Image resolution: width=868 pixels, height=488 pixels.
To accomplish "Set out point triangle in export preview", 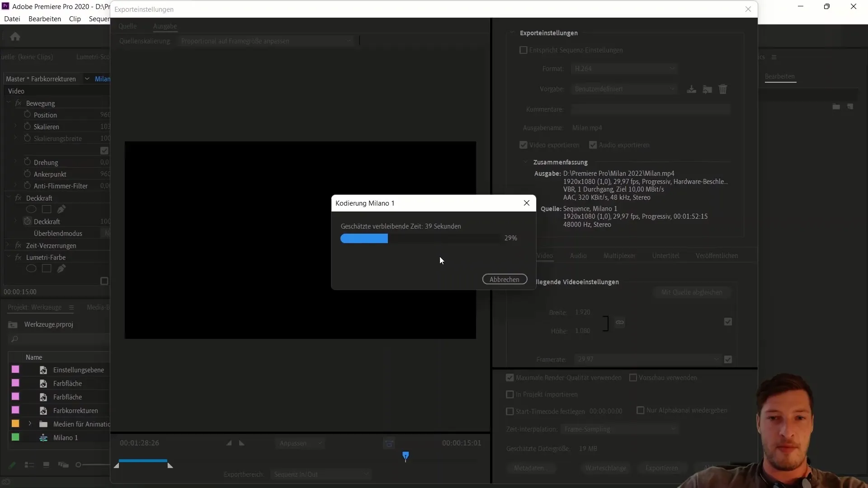I will tap(242, 443).
